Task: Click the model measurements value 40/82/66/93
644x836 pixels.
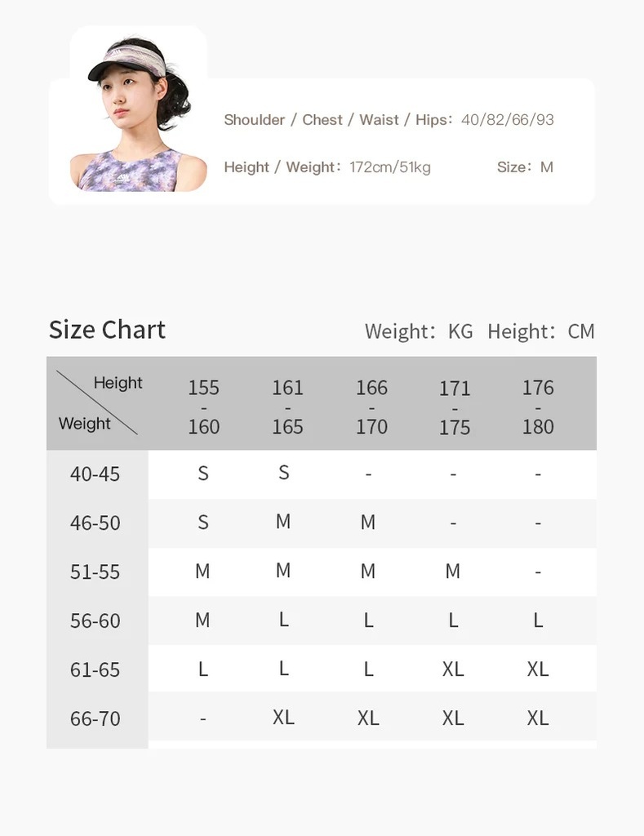Action: (x=508, y=120)
